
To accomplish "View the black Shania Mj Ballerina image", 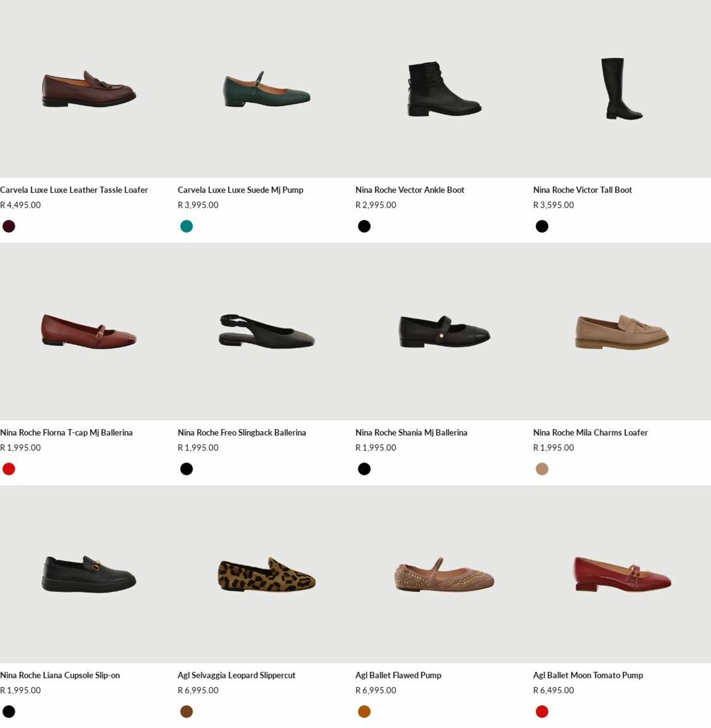I will (x=444, y=332).
